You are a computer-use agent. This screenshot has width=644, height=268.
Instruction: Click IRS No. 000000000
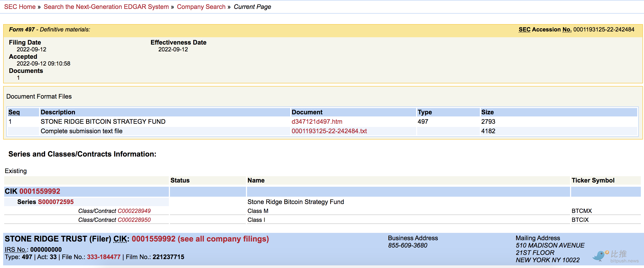click(x=46, y=250)
